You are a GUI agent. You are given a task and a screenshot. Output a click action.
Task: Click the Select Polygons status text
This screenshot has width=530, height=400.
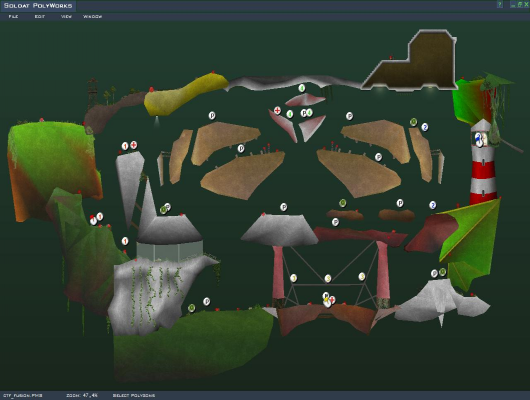pyautogui.click(x=134, y=395)
